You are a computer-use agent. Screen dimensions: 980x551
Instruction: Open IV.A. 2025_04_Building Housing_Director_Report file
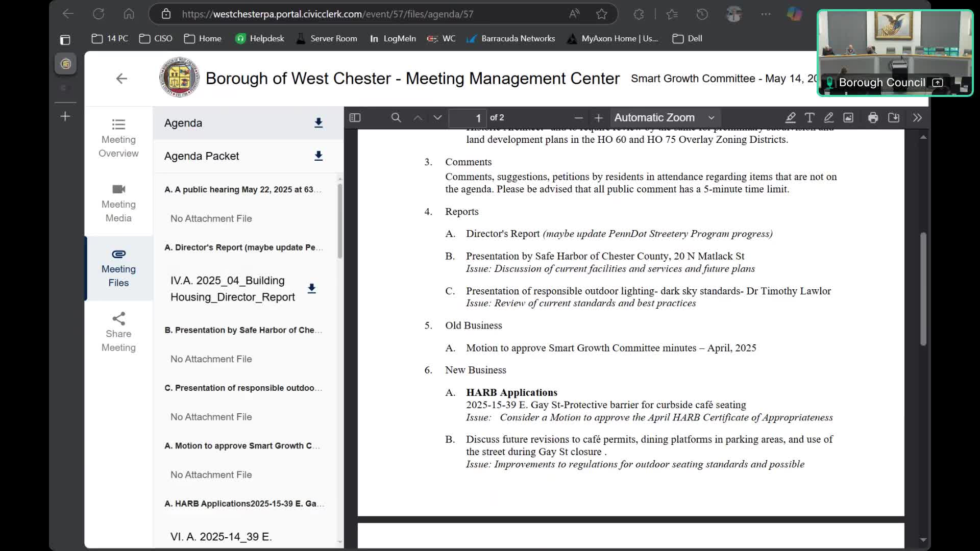(233, 289)
